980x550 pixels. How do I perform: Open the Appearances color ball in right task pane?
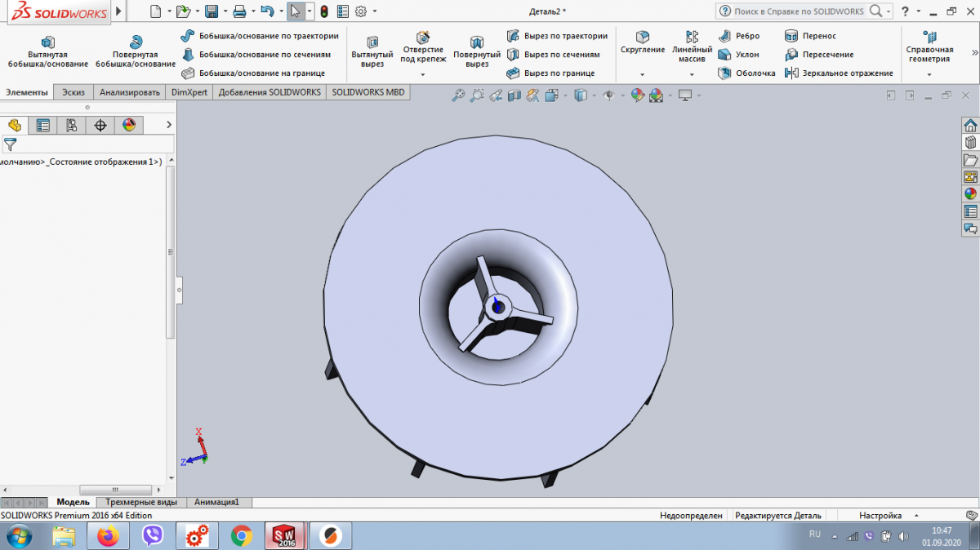970,193
